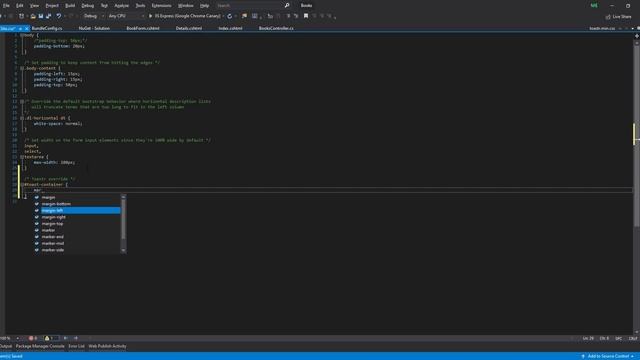Screen dimensions: 640x360
Task: Click the browser refresh icon
Action: click(229, 16)
